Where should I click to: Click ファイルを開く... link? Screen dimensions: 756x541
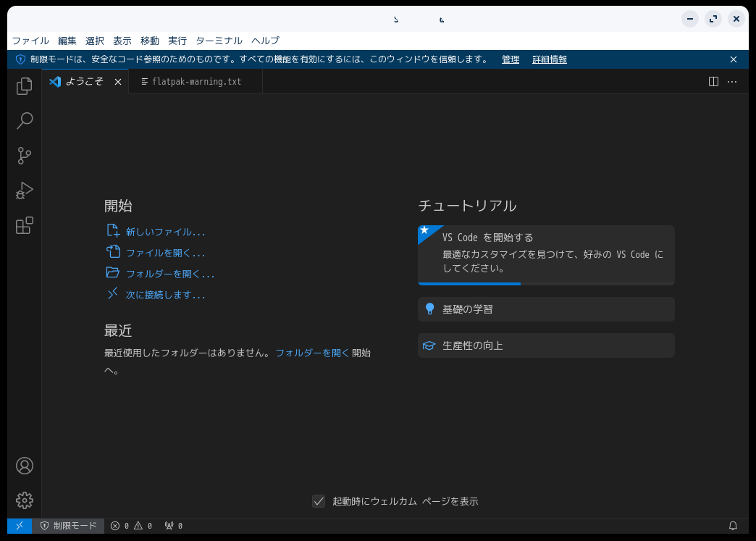coord(155,253)
